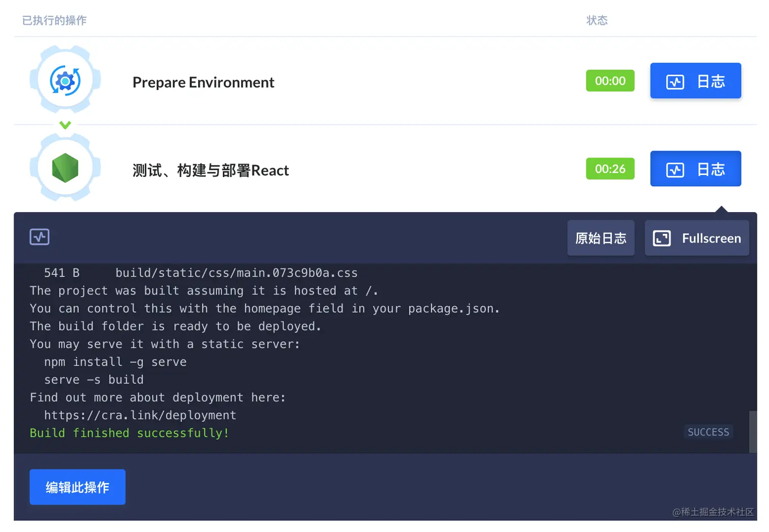Select the 测试、构建与部署React action title
The image size is (769, 532).
(211, 170)
